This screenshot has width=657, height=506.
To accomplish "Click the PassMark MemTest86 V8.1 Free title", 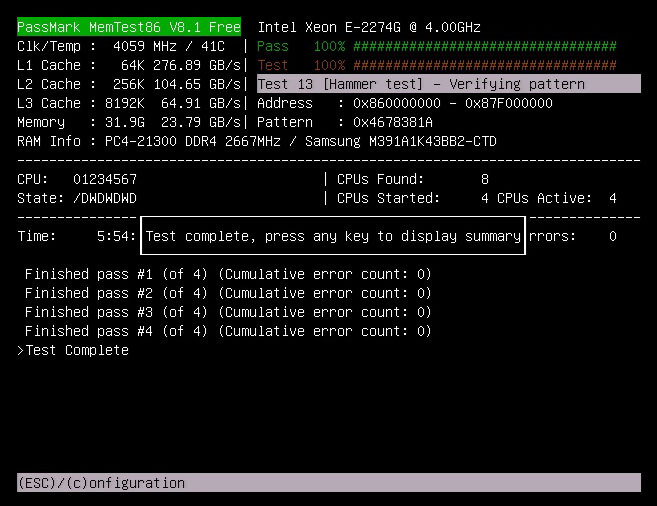I will coord(129,27).
